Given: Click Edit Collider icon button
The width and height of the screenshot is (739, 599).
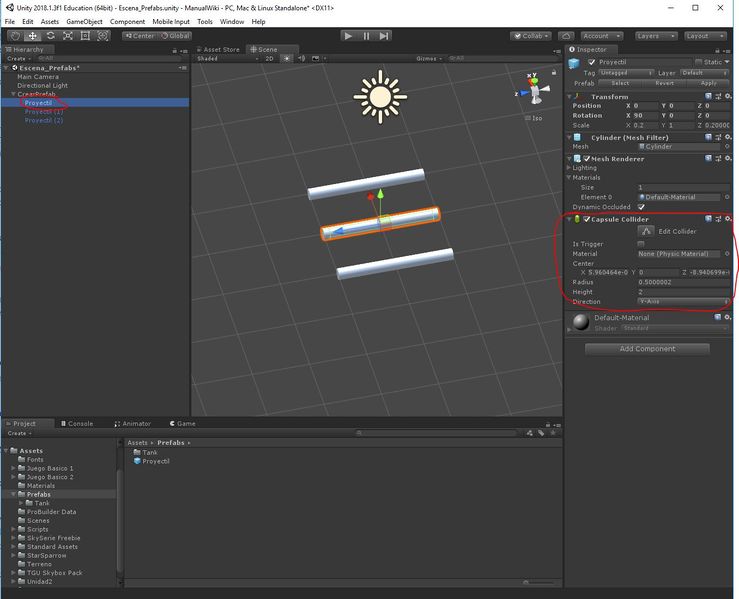Looking at the screenshot, I should click(x=646, y=231).
